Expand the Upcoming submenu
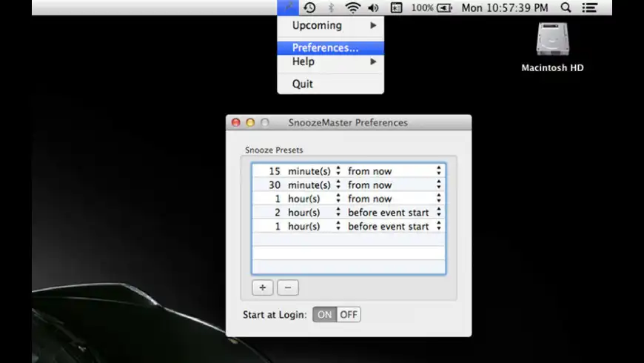Image resolution: width=644 pixels, height=363 pixels. pyautogui.click(x=331, y=25)
